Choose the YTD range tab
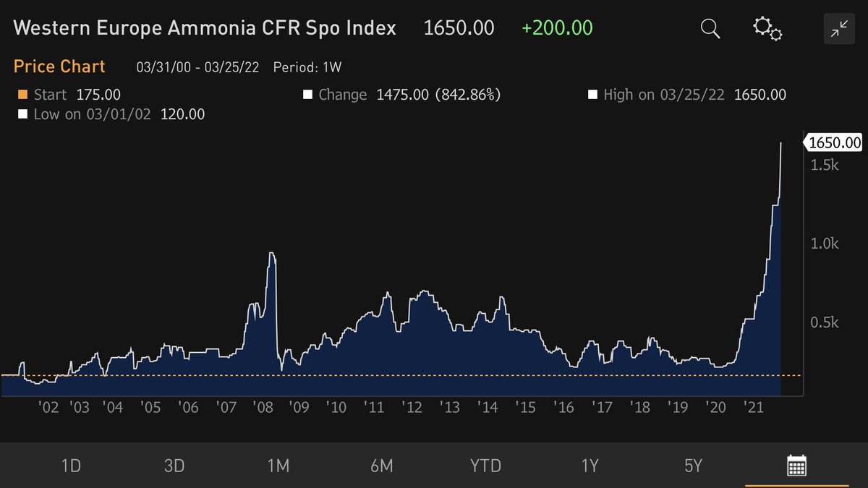This screenshot has height=488, width=868. coord(485,466)
